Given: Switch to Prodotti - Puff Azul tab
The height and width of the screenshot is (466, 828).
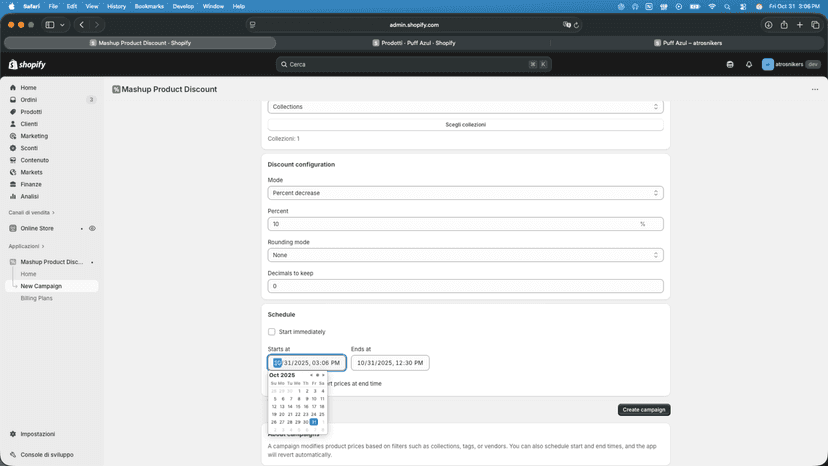Looking at the screenshot, I should click(413, 43).
